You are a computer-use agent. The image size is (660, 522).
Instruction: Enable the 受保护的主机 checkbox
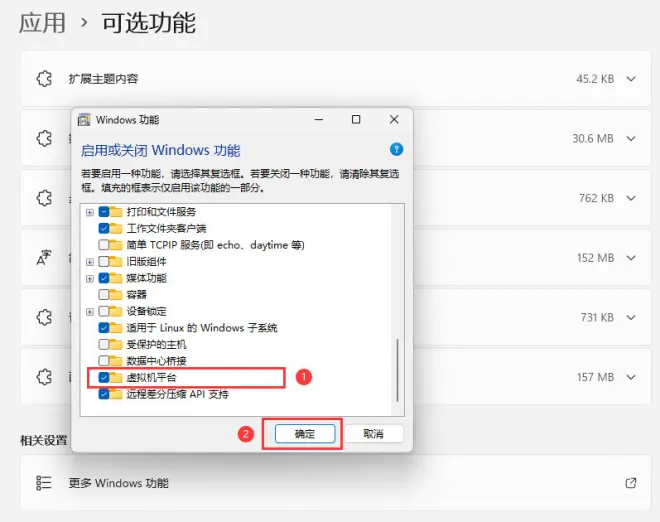click(104, 344)
